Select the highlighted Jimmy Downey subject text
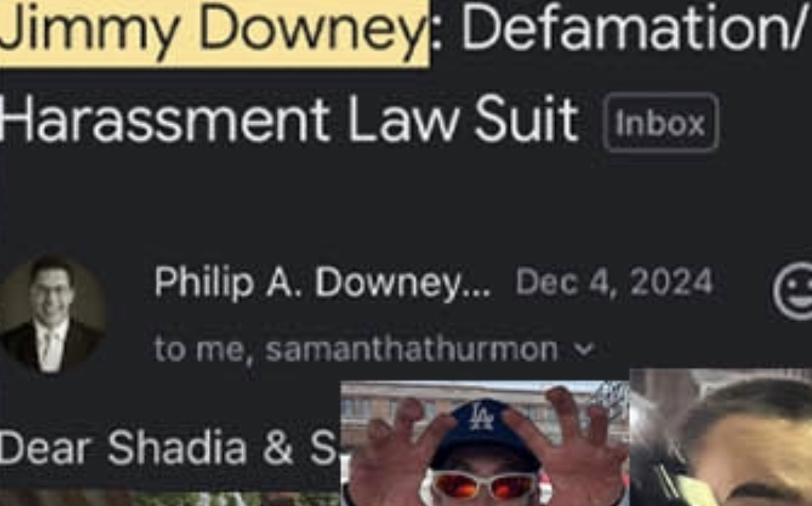This screenshot has height=506, width=812. click(213, 30)
